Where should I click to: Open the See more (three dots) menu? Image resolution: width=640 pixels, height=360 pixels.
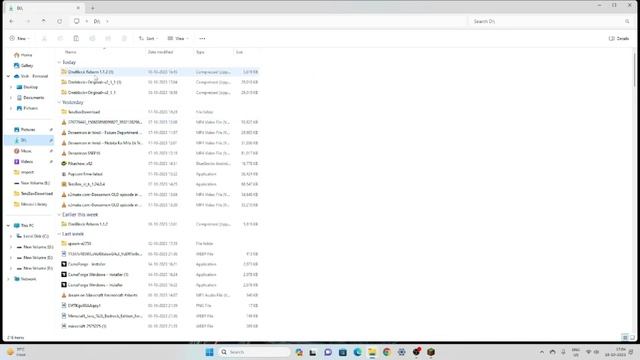coord(202,38)
